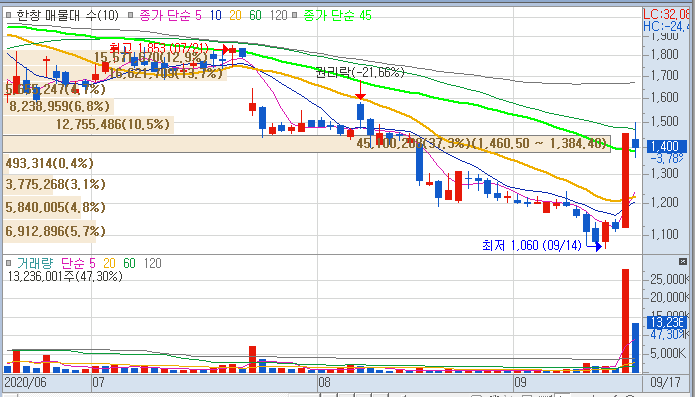Click the square marker before 한창 매물대 수(10)
Screen dimensions: 695x397
(8, 16)
